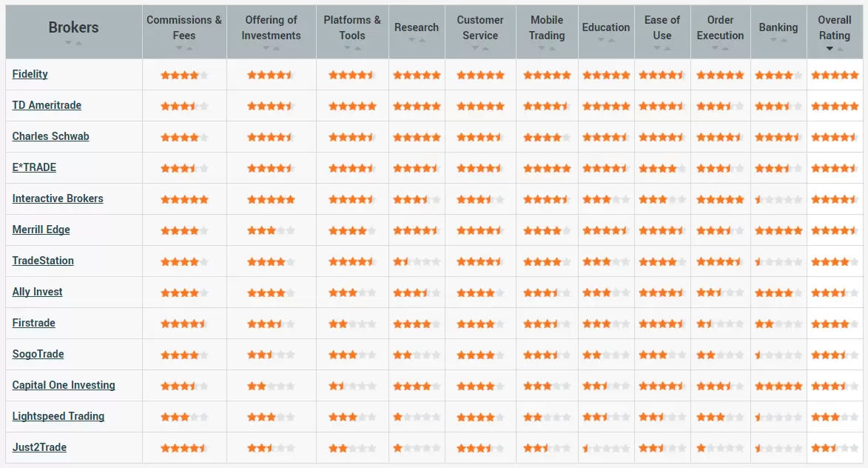The height and width of the screenshot is (468, 868).
Task: Click SogoTrade's Research star rating
Action: click(417, 354)
